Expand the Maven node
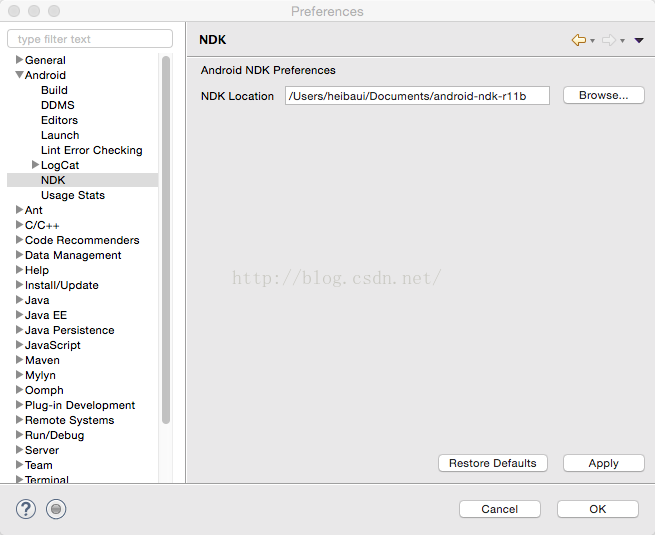 click(19, 360)
